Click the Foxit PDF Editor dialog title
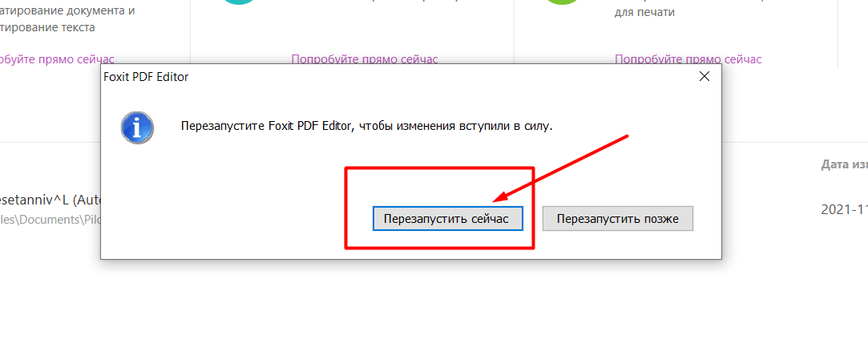The width and height of the screenshot is (868, 364). pyautogui.click(x=146, y=77)
